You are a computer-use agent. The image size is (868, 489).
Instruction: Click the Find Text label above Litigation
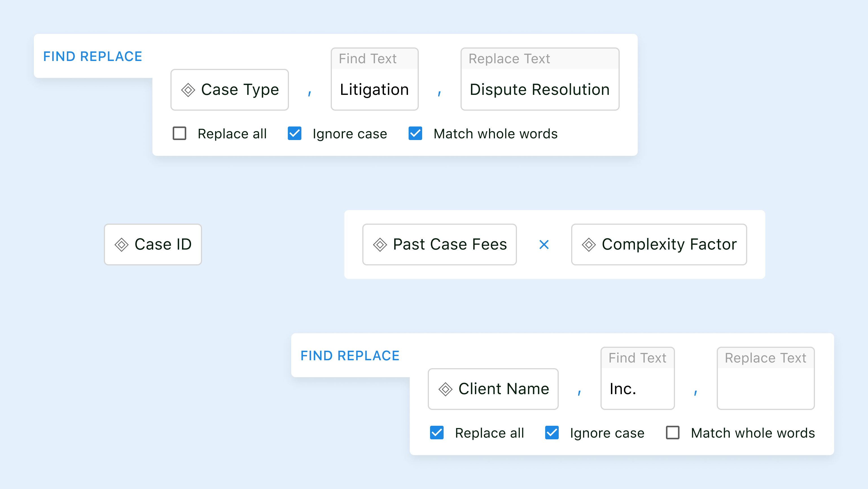point(368,59)
